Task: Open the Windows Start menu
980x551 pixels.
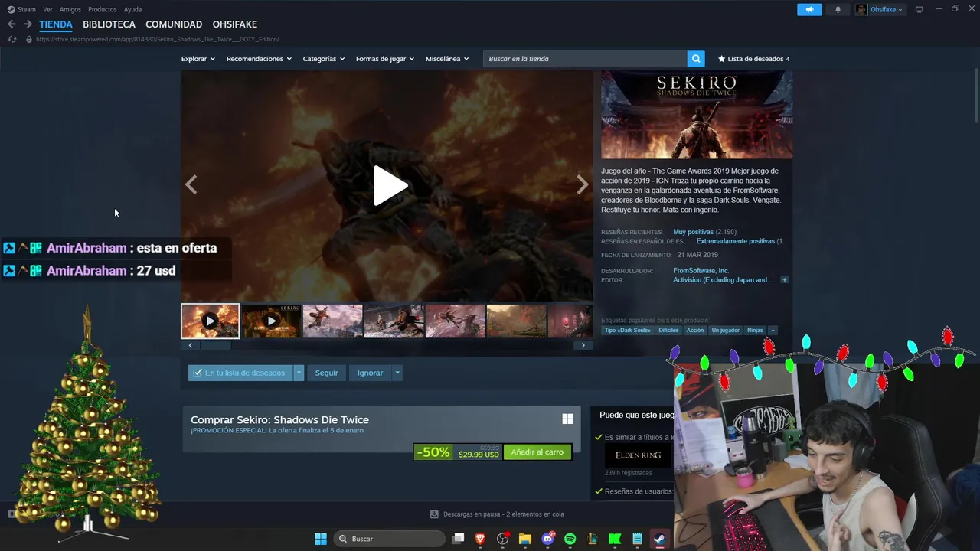Action: [321, 539]
